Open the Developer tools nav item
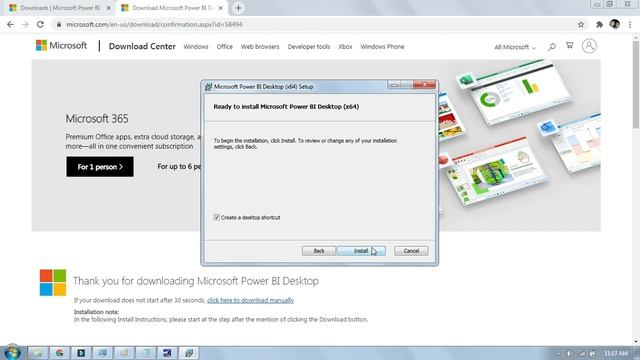The width and height of the screenshot is (640, 360). (309, 47)
